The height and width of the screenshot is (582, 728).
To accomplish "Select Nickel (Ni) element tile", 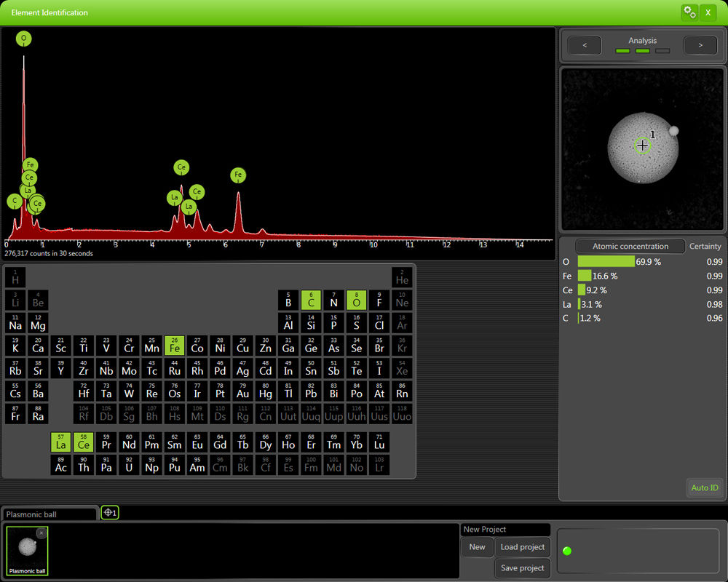I will (220, 346).
